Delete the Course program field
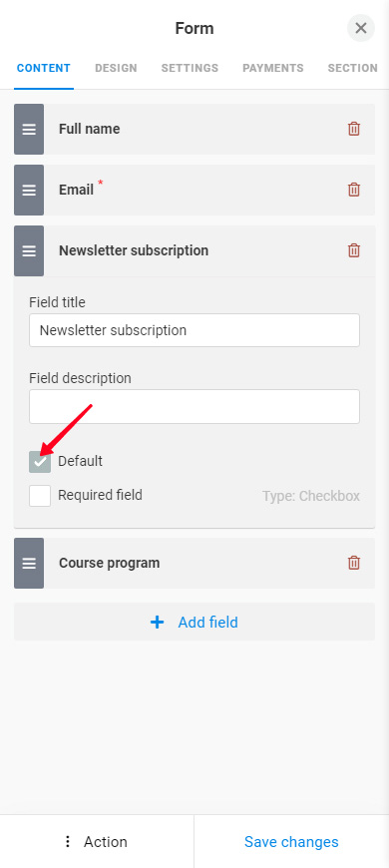This screenshot has height=868, width=389. (x=353, y=563)
